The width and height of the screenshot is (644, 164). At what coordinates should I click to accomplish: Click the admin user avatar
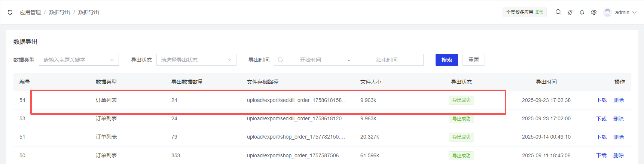pos(607,12)
